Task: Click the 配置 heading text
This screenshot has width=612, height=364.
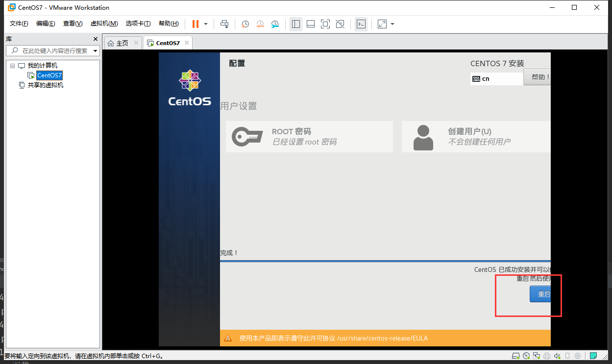Action: tap(237, 63)
